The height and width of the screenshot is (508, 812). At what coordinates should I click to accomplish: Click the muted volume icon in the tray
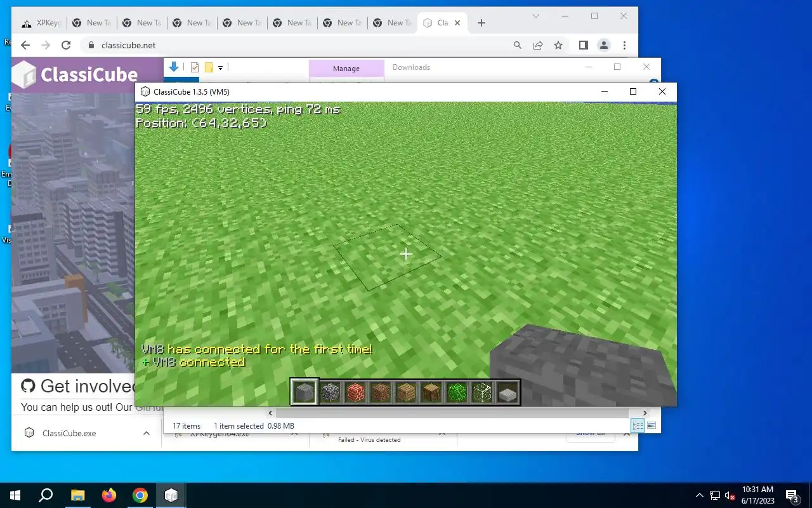tap(730, 495)
